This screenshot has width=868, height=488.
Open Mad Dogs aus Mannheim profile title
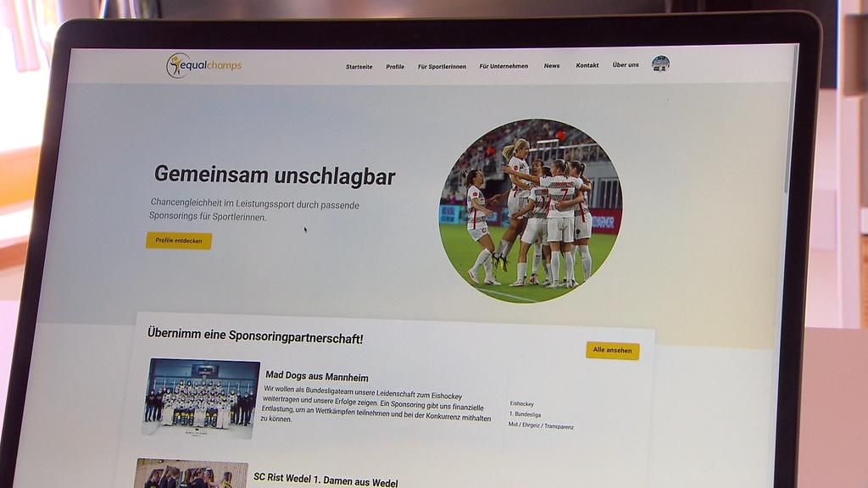pyautogui.click(x=317, y=377)
